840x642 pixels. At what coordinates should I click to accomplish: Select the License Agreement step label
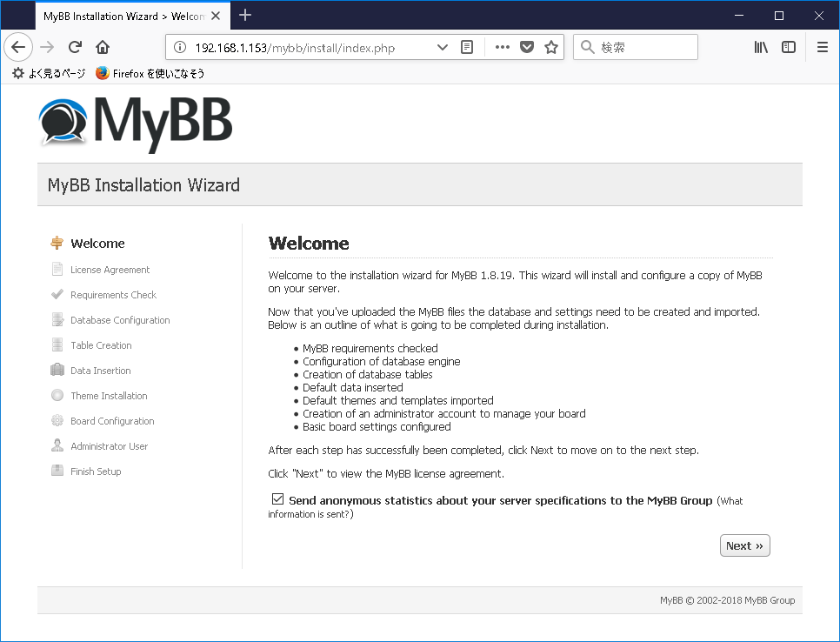click(110, 270)
